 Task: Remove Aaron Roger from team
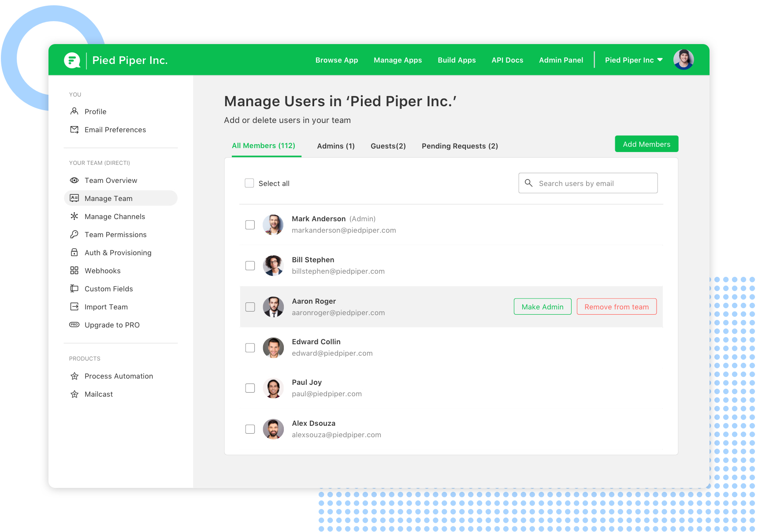click(617, 307)
